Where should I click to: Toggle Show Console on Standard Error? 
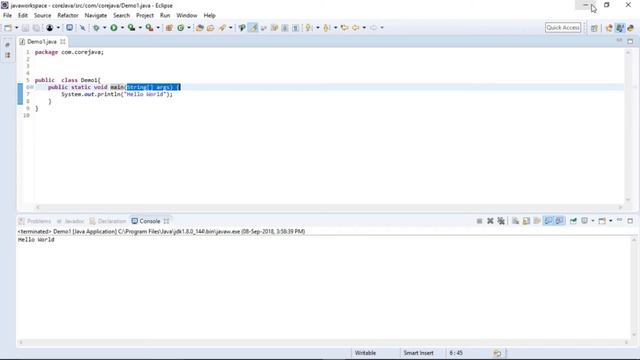click(560, 221)
